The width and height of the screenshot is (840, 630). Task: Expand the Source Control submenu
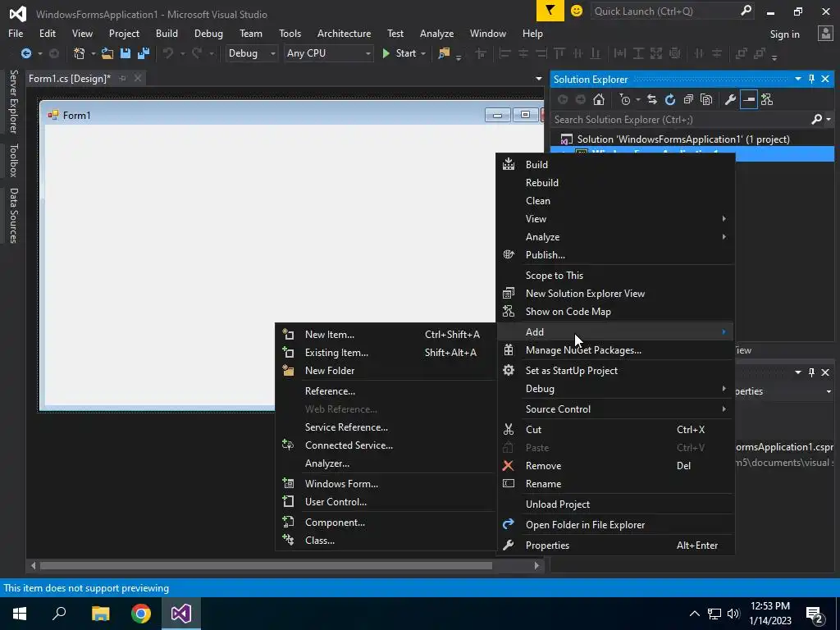(615, 409)
